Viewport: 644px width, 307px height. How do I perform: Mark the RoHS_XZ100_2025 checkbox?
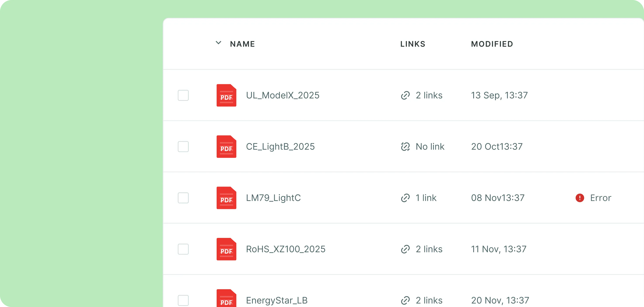tap(183, 249)
